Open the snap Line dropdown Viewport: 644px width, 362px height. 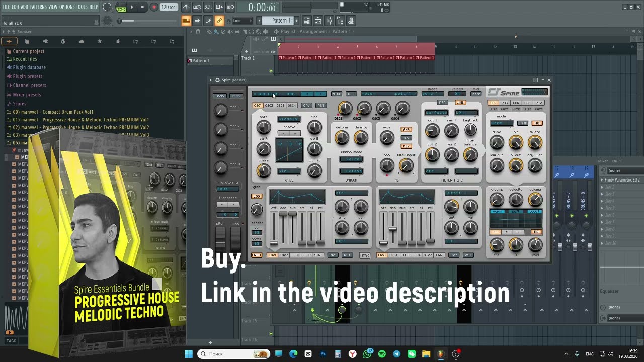pos(243,21)
